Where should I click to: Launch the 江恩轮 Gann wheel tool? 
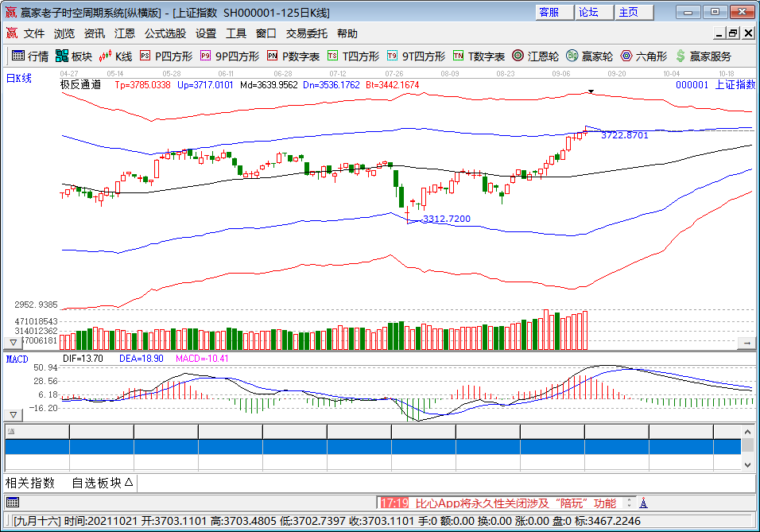point(536,56)
